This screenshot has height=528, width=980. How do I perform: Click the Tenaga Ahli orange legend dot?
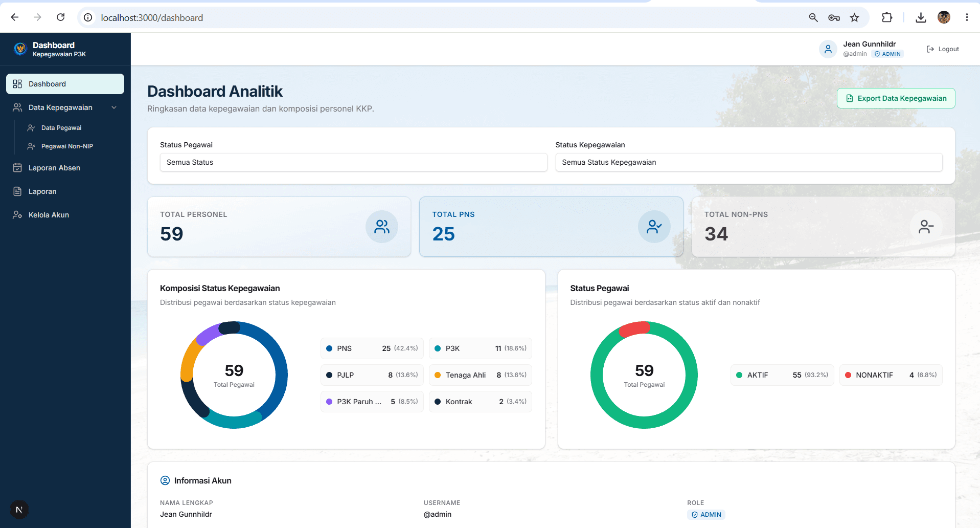point(438,375)
